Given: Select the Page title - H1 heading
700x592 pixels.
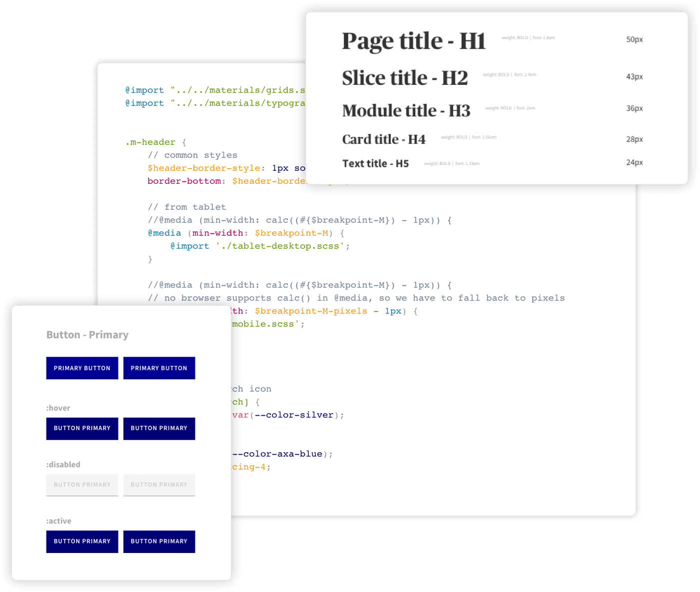Looking at the screenshot, I should click(413, 40).
